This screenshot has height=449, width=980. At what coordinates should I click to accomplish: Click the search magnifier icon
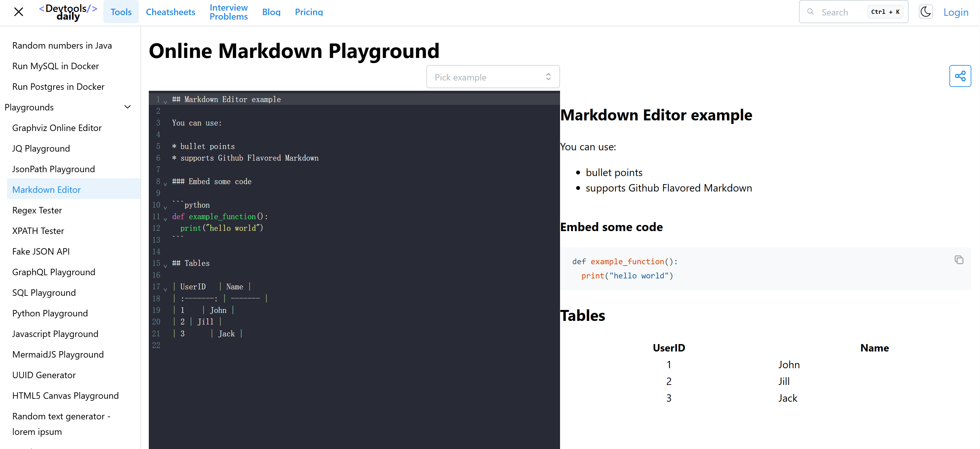810,12
